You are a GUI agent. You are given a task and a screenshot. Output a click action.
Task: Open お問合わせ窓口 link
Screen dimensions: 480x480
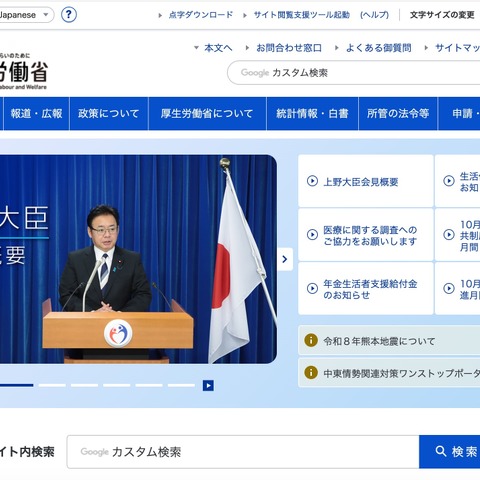[289, 48]
